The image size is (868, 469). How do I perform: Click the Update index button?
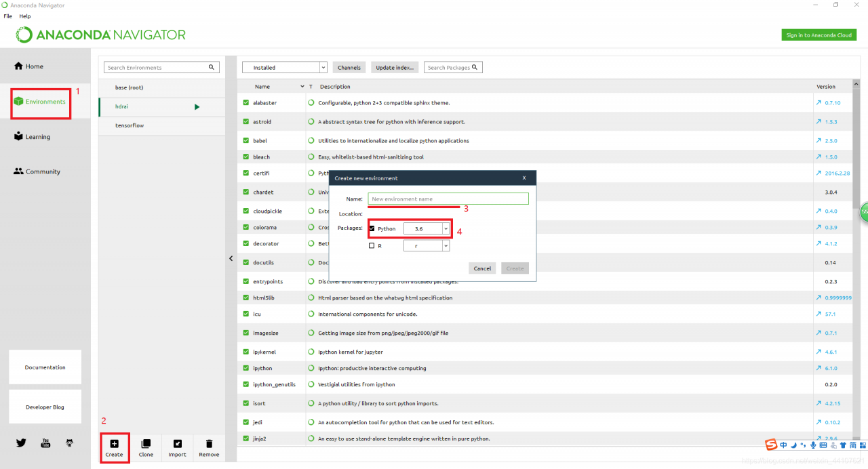click(x=395, y=68)
